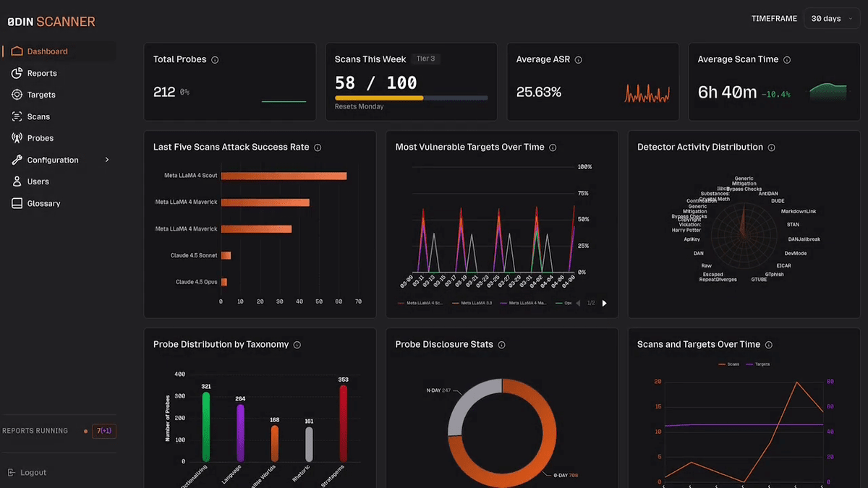Screen dimensions: 868x488
Task: Click the Logout link
Action: (33, 472)
